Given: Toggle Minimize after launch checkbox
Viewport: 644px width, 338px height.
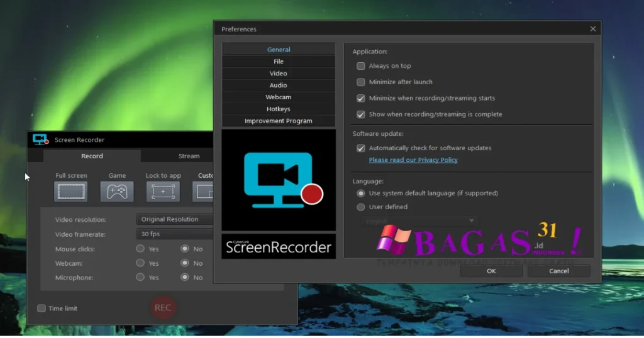Looking at the screenshot, I should click(x=361, y=82).
